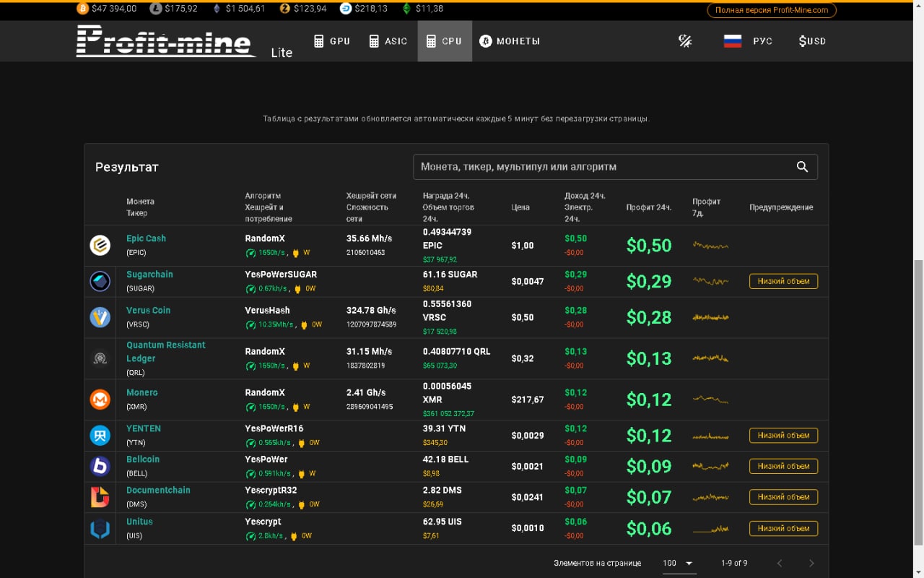Expand the items-per-page dropdown showing 100
The width and height of the screenshot is (924, 578).
click(x=679, y=564)
